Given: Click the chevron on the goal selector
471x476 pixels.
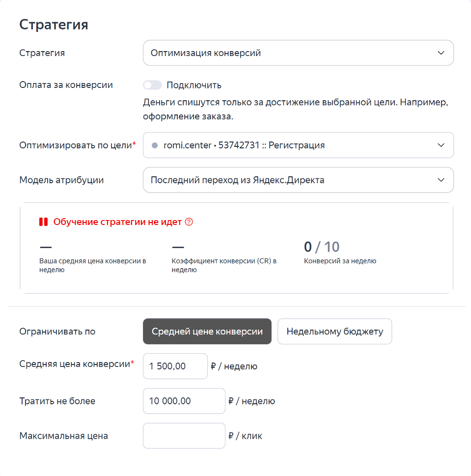Looking at the screenshot, I should pyautogui.click(x=442, y=145).
